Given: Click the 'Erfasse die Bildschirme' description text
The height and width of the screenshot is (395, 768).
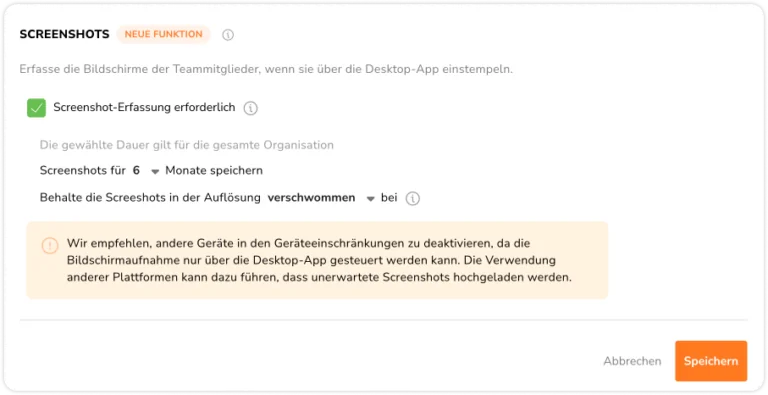Looking at the screenshot, I should 266,69.
